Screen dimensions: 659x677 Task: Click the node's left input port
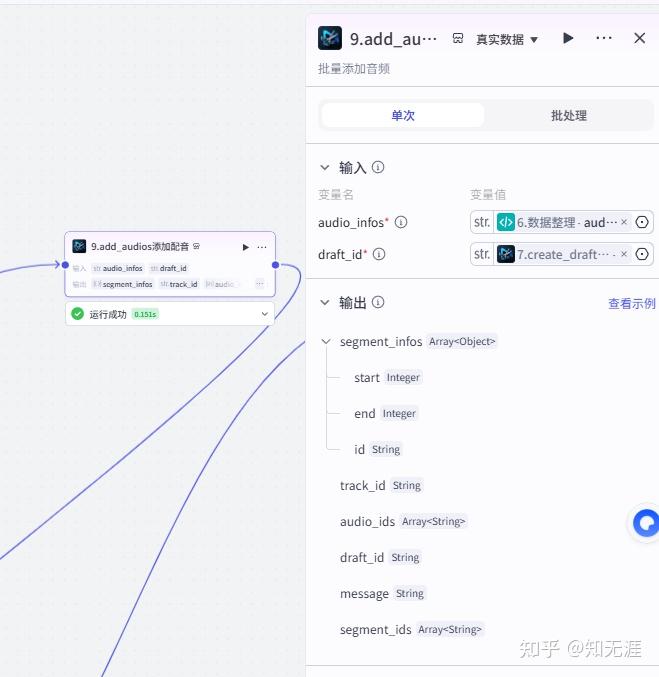point(65,265)
